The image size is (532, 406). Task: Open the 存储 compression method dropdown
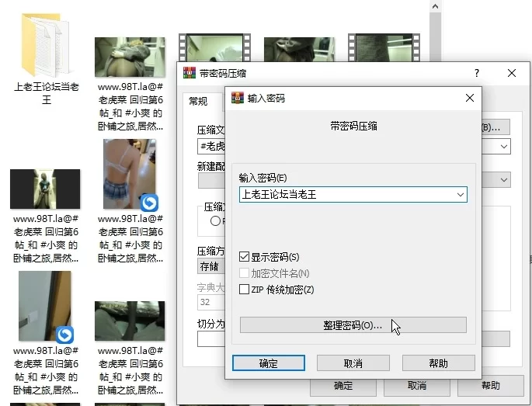tap(210, 266)
